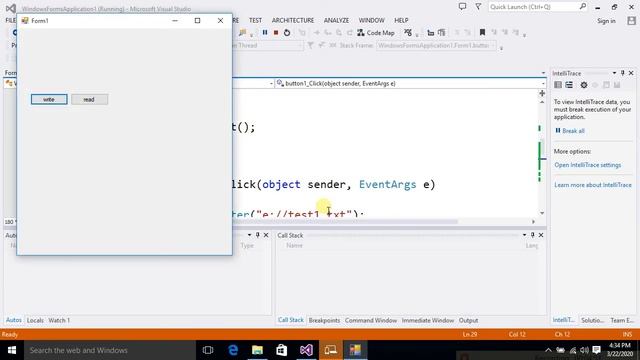Click the read button in Form1
Image resolution: width=640 pixels, height=360 pixels.
click(89, 99)
